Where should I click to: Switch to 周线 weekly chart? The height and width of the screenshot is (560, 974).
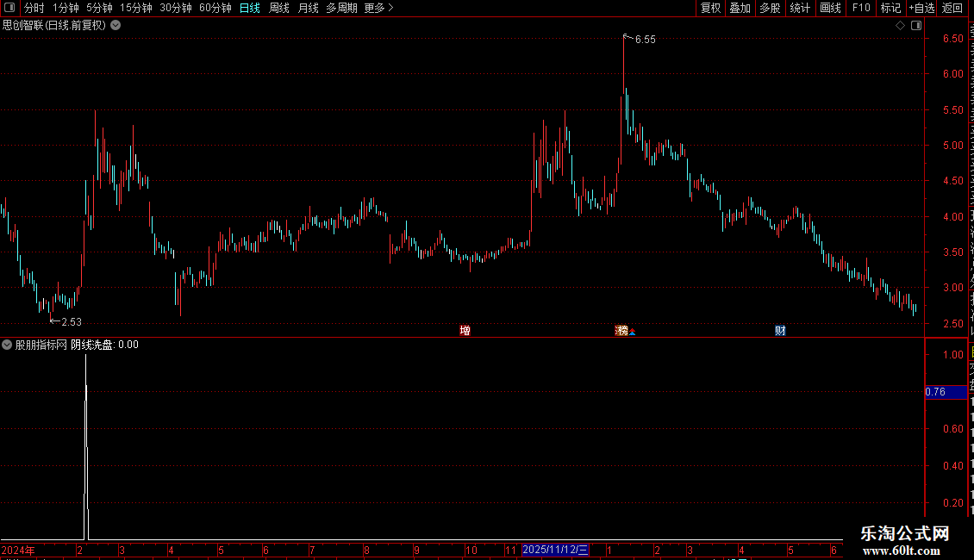[x=279, y=8]
